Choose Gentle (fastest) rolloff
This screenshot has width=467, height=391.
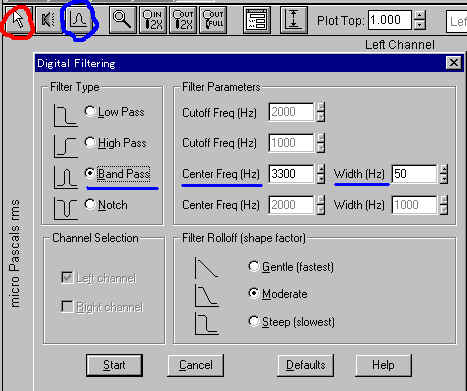pyautogui.click(x=291, y=267)
